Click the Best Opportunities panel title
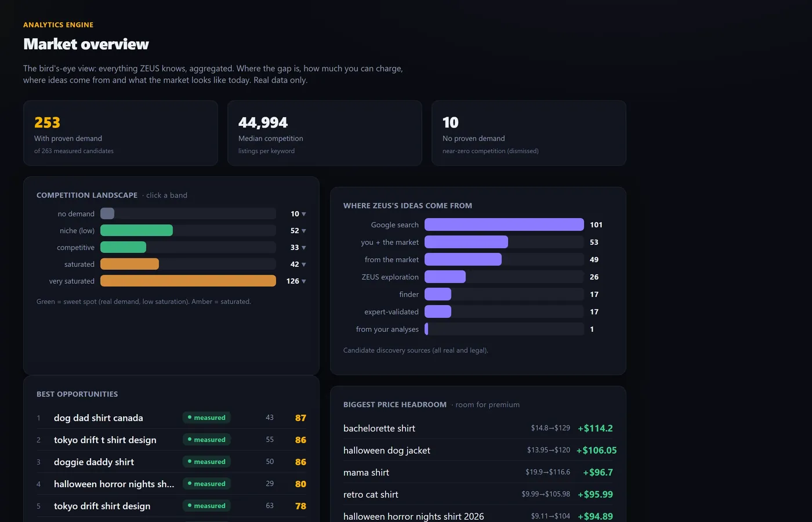The height and width of the screenshot is (522, 812). [x=77, y=394]
